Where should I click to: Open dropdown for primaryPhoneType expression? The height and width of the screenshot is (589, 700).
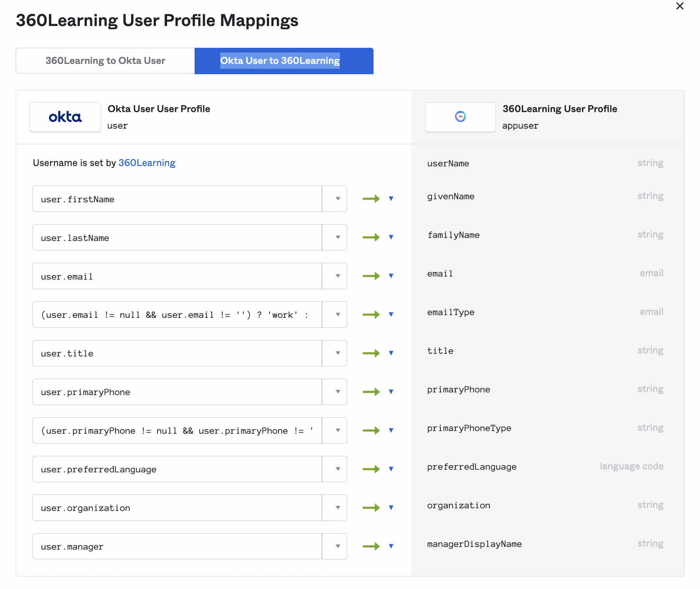[335, 431]
